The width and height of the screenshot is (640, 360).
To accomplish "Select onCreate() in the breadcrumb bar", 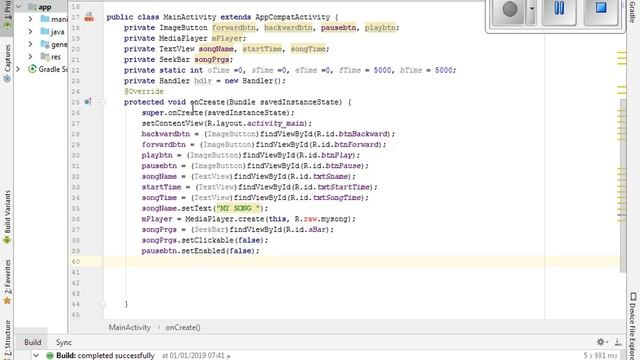I will pyautogui.click(x=183, y=327).
